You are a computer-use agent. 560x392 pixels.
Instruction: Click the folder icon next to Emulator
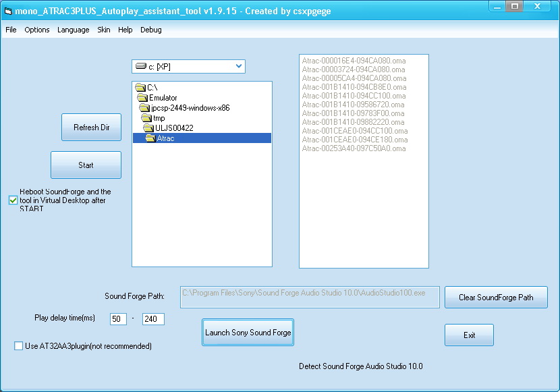point(142,97)
